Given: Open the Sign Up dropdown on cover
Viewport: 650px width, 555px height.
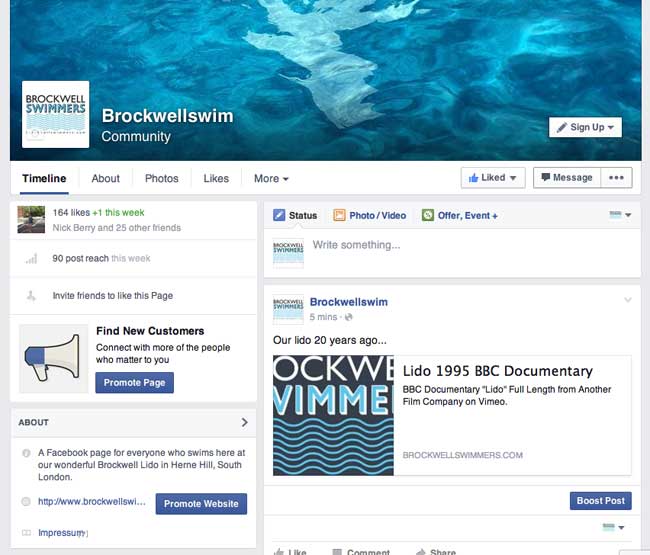Looking at the screenshot, I should 585,127.
